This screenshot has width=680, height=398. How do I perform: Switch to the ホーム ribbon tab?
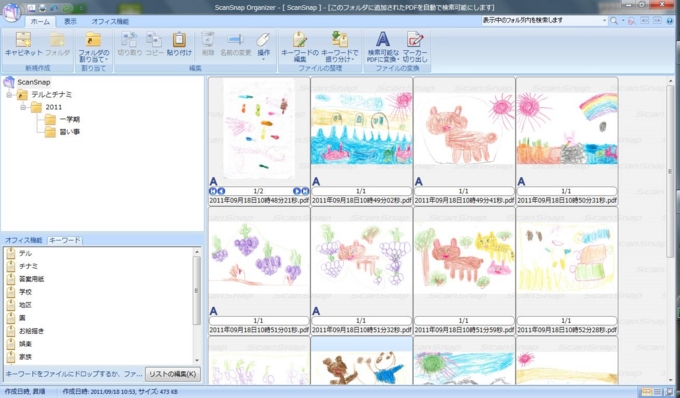(40, 21)
